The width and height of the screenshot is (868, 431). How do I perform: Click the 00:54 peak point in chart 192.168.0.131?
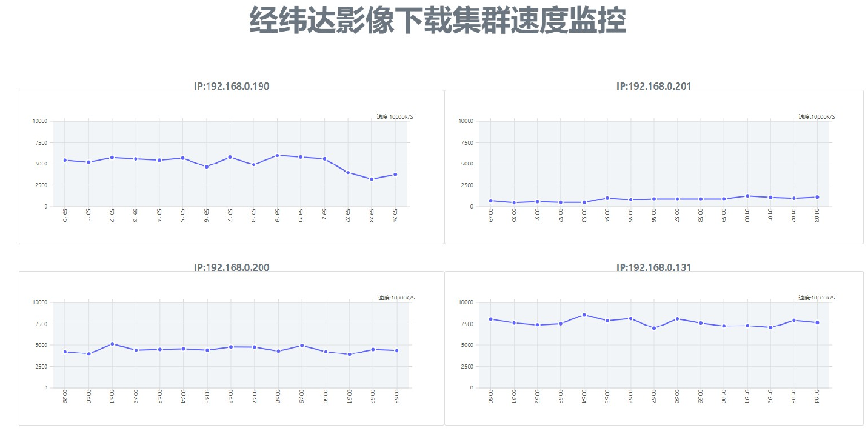coord(584,315)
